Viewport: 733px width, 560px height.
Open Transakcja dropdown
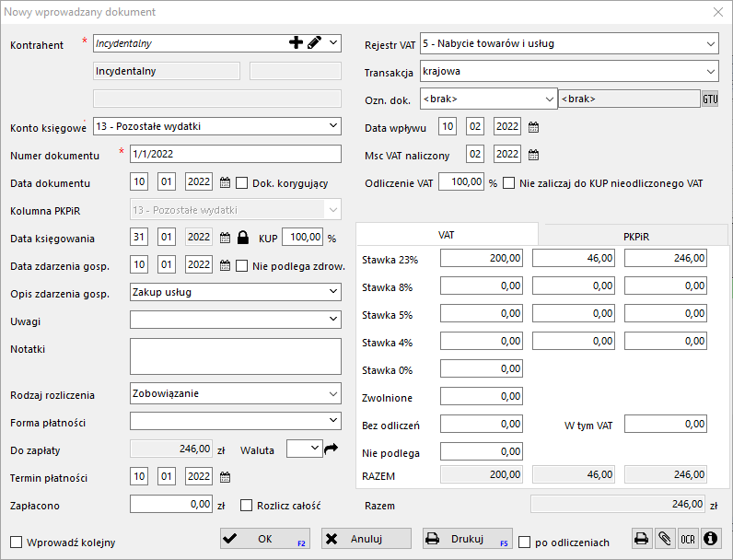[x=711, y=72]
